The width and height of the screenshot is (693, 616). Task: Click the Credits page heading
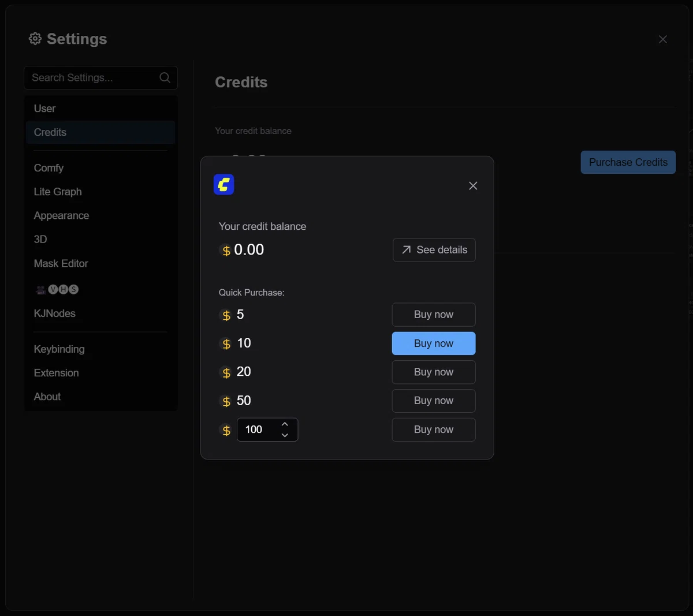pyautogui.click(x=241, y=82)
